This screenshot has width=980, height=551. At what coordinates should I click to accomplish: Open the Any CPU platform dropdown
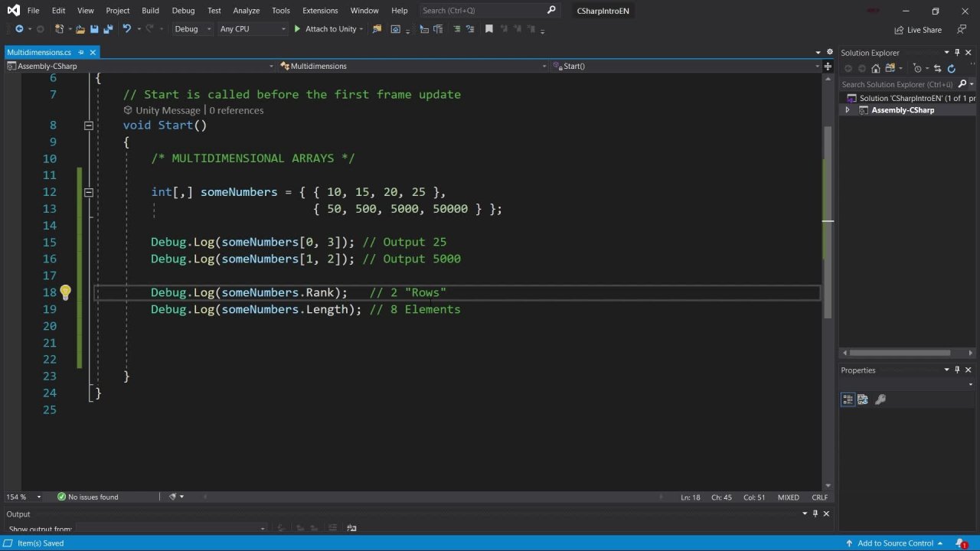click(251, 29)
